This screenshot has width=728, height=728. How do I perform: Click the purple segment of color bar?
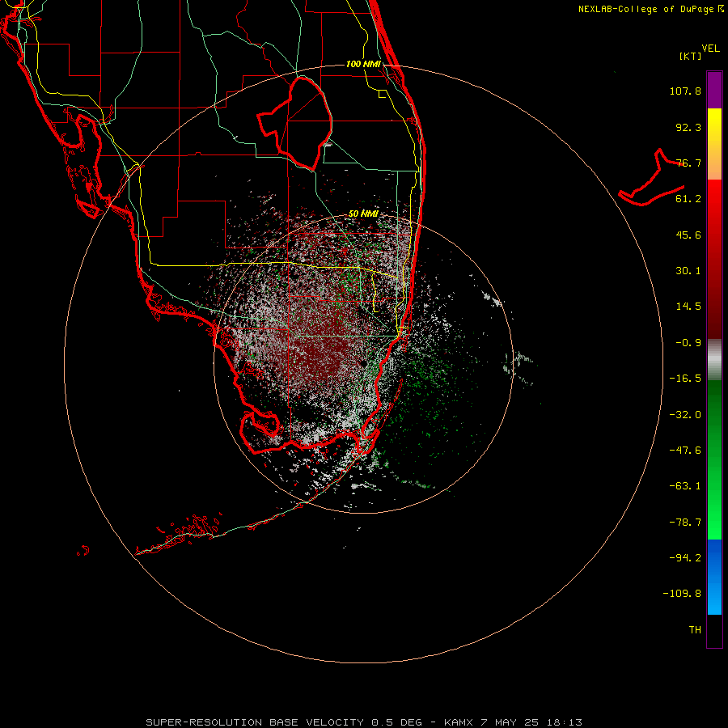[x=714, y=90]
